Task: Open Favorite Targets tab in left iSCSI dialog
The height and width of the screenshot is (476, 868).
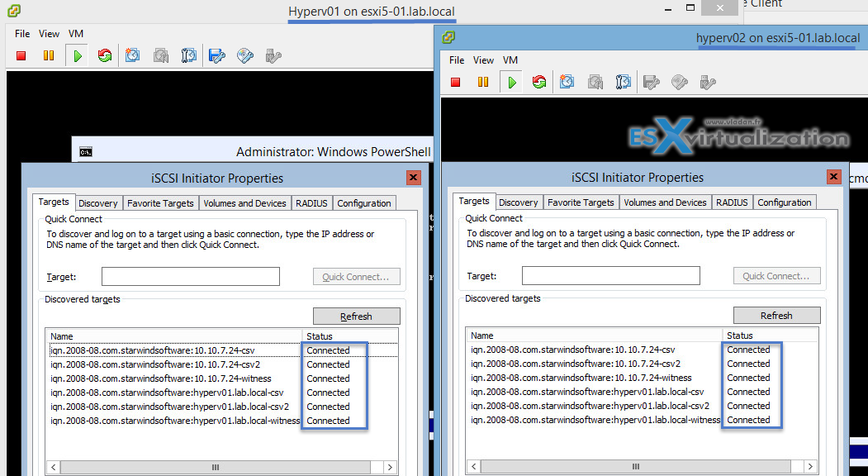Action: [x=160, y=203]
